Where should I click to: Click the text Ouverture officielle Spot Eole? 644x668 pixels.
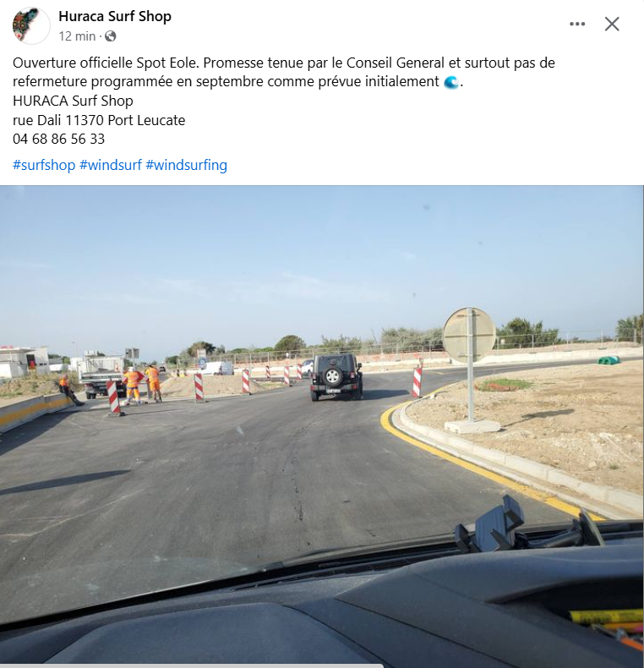click(106, 63)
